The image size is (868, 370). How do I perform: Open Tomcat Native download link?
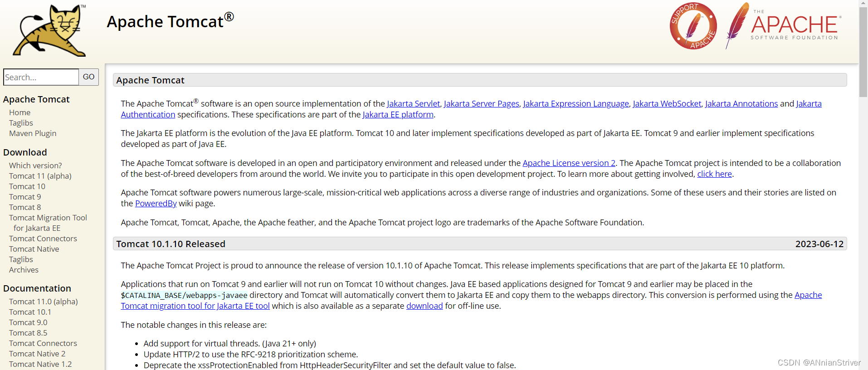point(34,249)
